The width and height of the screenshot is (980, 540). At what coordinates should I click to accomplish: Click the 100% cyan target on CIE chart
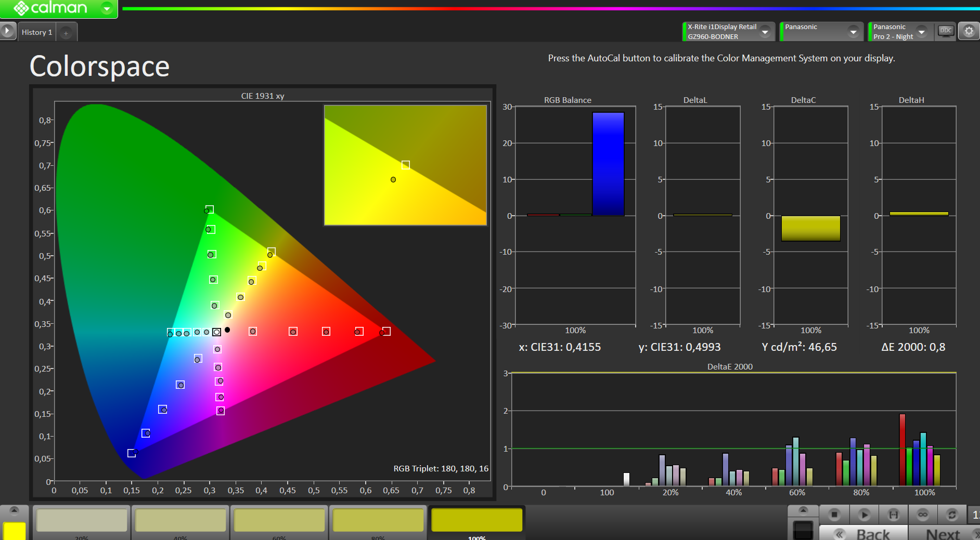pos(171,332)
